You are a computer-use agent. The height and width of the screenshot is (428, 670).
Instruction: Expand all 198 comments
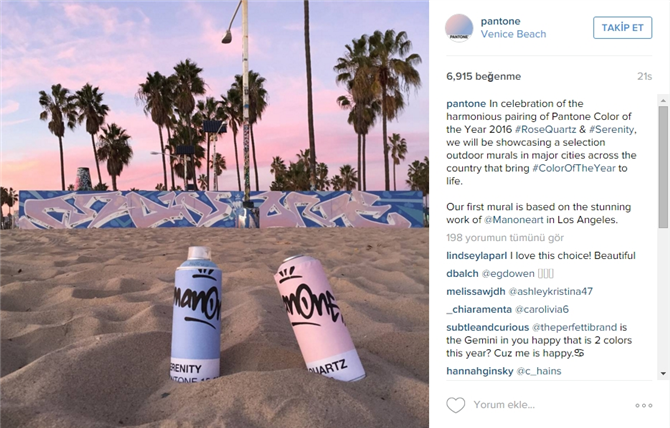[x=505, y=237]
